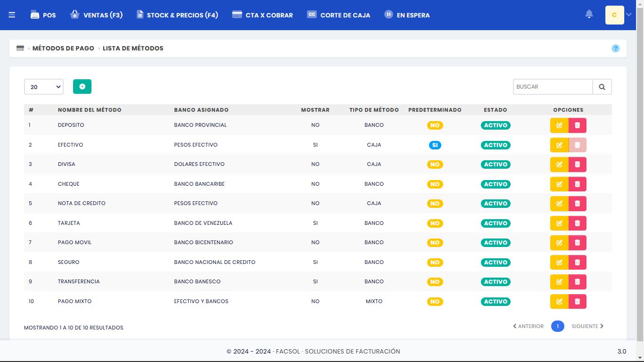Click the BUSCAR search input field
Viewport: 644px width, 362px height.
(553, 87)
